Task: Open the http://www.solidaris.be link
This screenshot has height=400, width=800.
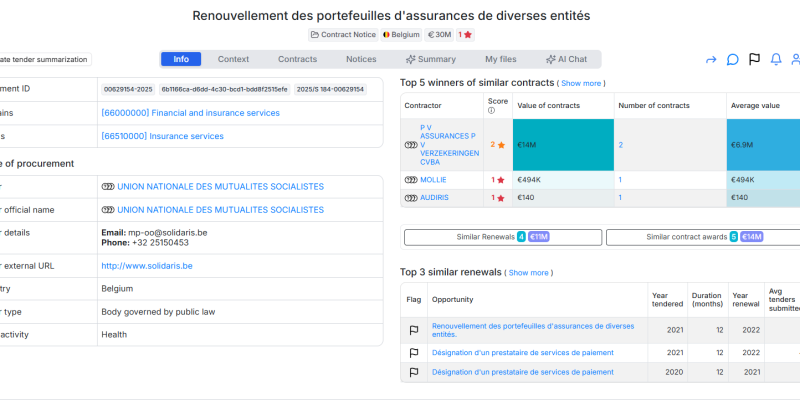Action: [x=147, y=266]
